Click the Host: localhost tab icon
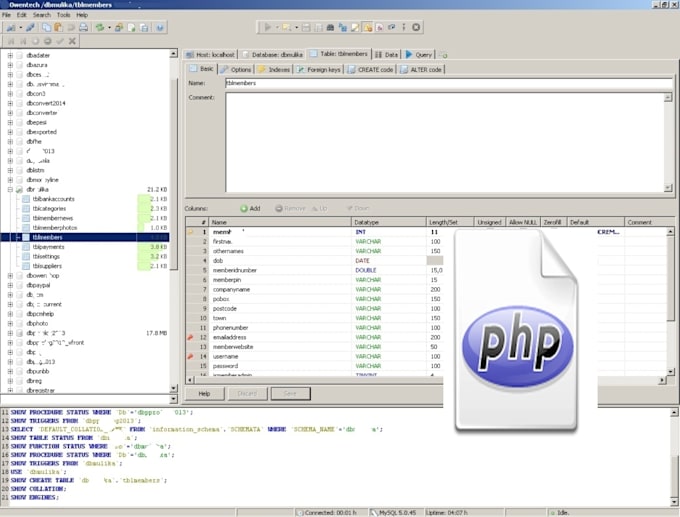 [190, 54]
